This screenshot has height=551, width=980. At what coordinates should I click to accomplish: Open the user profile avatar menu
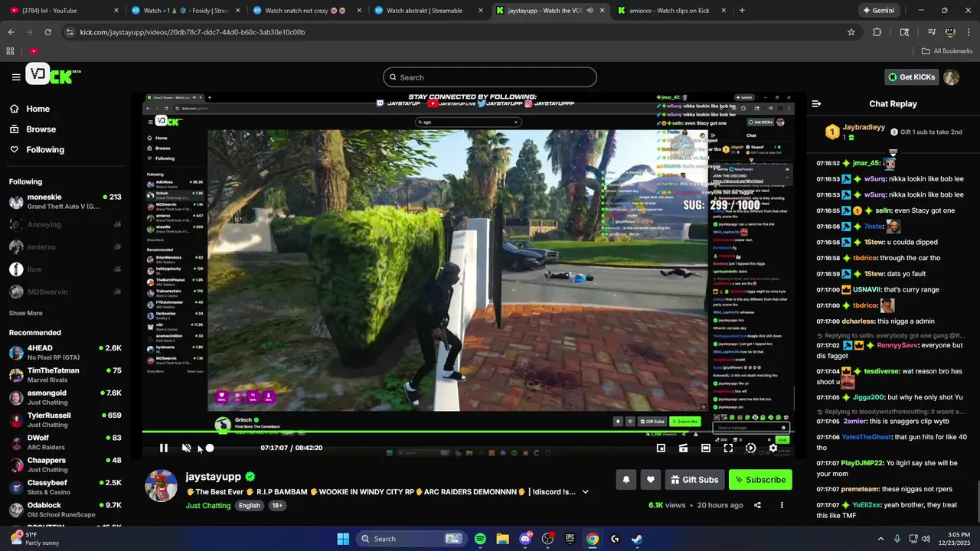click(952, 77)
